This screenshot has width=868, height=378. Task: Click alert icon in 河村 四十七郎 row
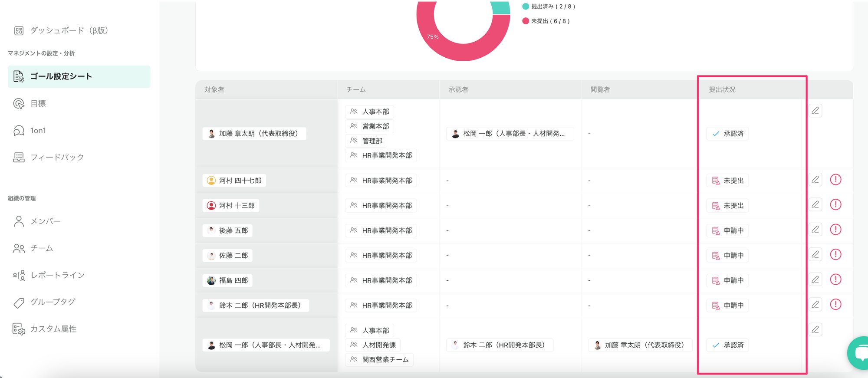pyautogui.click(x=835, y=180)
